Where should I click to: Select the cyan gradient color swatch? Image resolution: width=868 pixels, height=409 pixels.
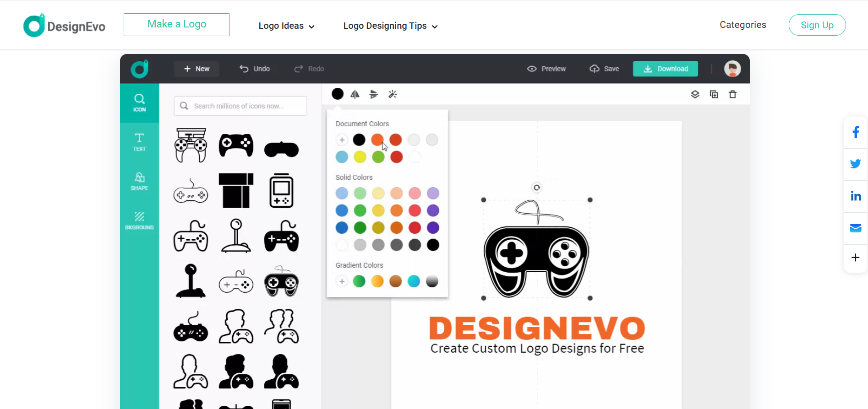pyautogui.click(x=414, y=281)
